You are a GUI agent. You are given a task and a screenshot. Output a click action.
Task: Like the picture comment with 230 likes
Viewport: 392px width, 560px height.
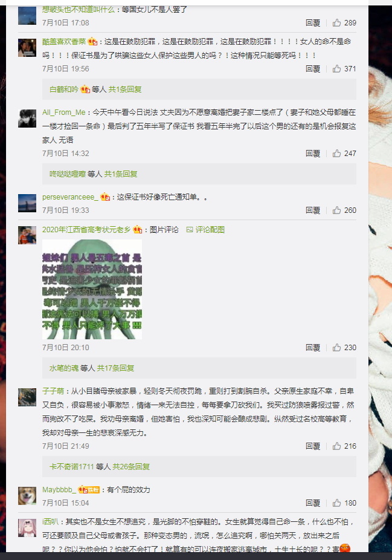(x=336, y=348)
